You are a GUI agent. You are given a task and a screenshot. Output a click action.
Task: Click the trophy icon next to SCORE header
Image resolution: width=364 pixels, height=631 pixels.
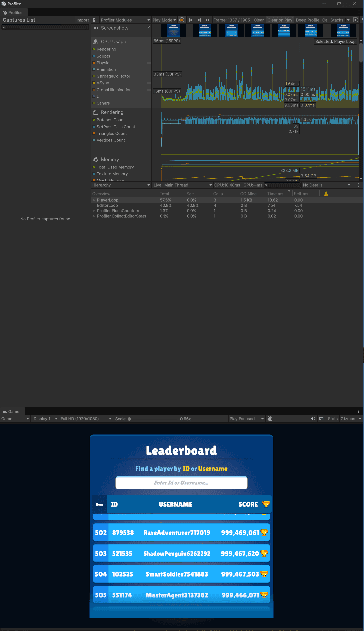point(266,504)
